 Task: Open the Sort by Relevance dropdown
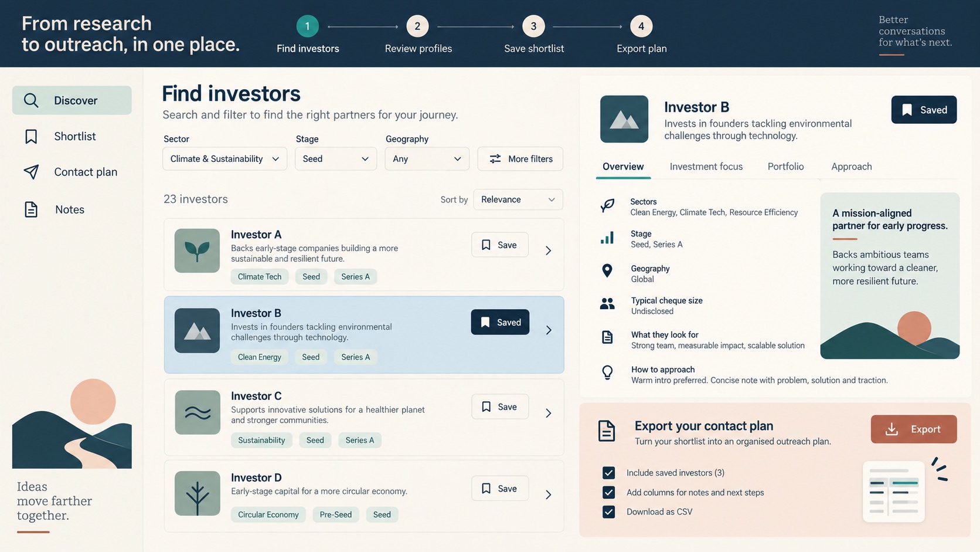coord(518,199)
